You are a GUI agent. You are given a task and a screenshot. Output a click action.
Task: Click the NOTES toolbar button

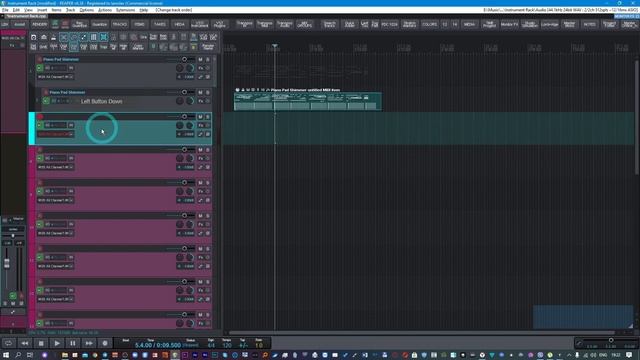click(x=589, y=24)
